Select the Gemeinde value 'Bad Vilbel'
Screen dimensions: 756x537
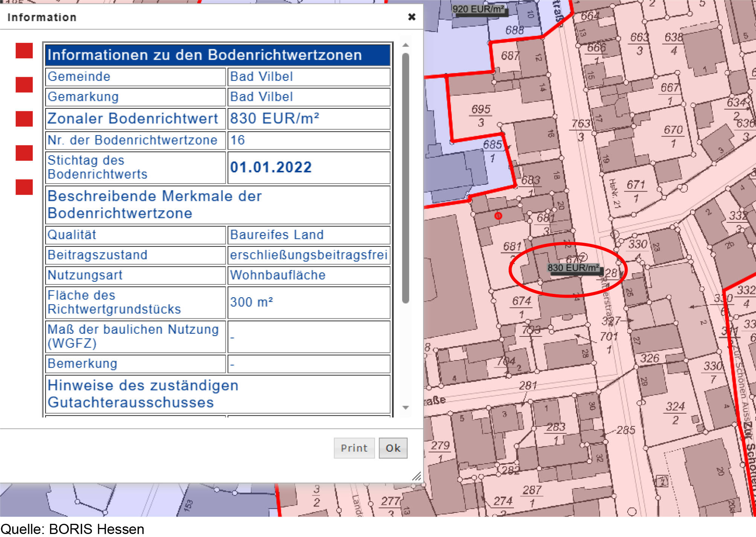[261, 76]
